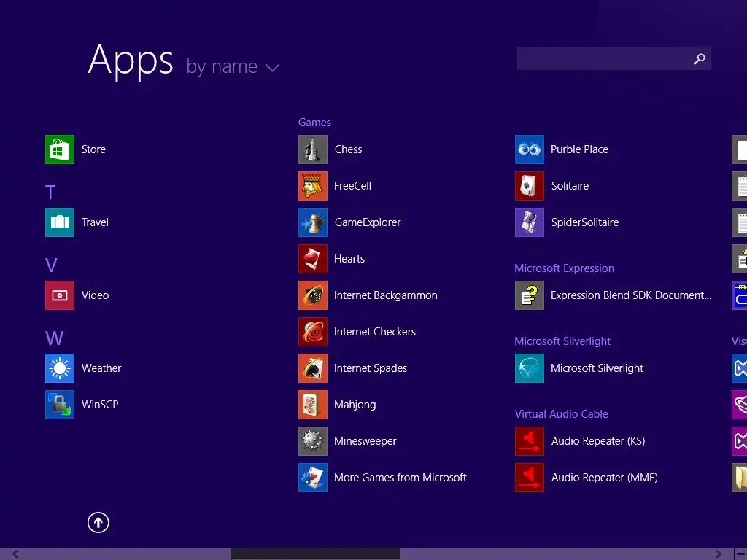Launch WinSCP from its icon
This screenshot has width=747, height=560.
tap(60, 405)
